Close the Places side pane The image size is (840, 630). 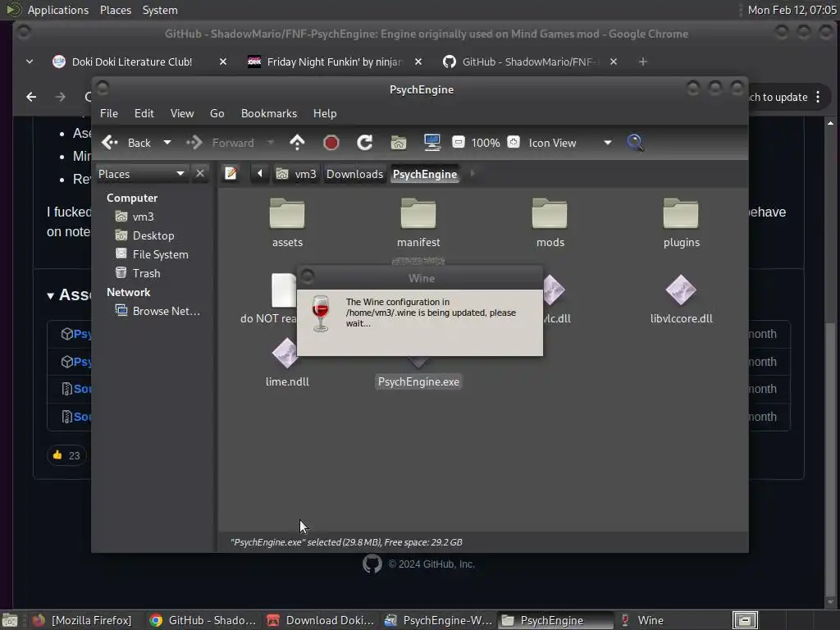coord(200,174)
